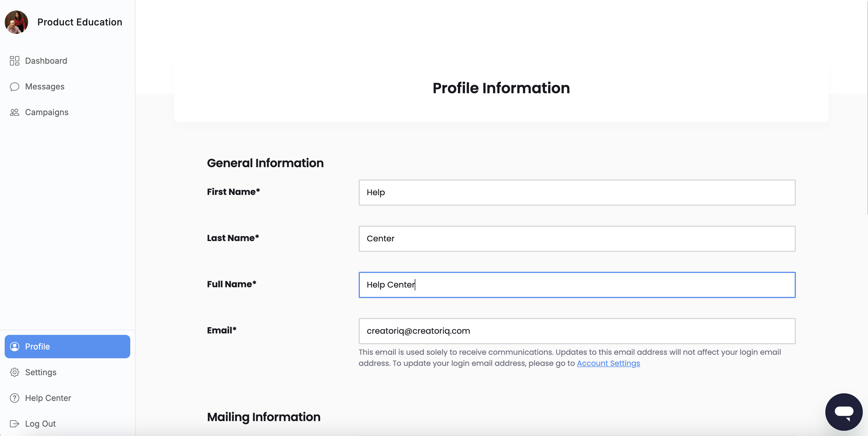868x436 pixels.
Task: Click the Product Education title text
Action: tap(80, 22)
